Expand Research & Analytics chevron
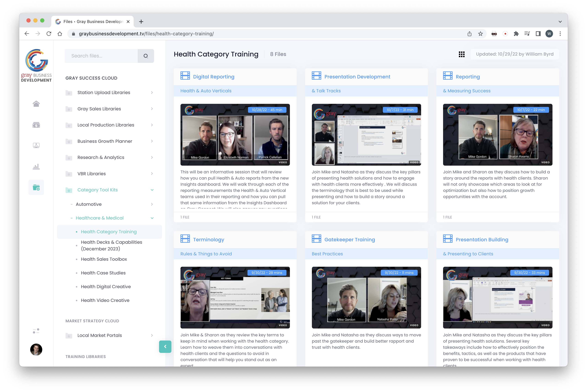The width and height of the screenshot is (587, 392). point(152,158)
